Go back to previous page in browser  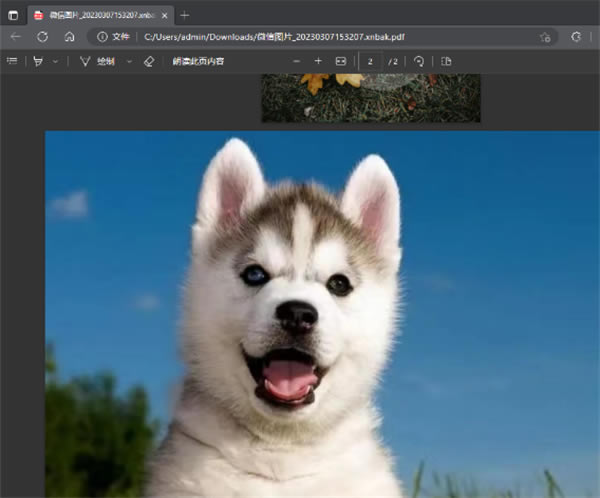pos(15,36)
